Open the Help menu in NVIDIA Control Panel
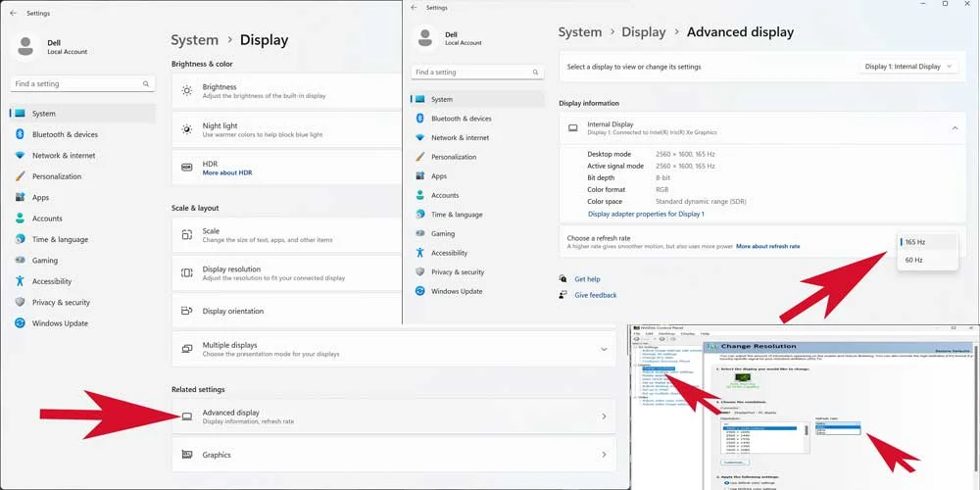Screen dimensions: 980x490 [x=705, y=334]
